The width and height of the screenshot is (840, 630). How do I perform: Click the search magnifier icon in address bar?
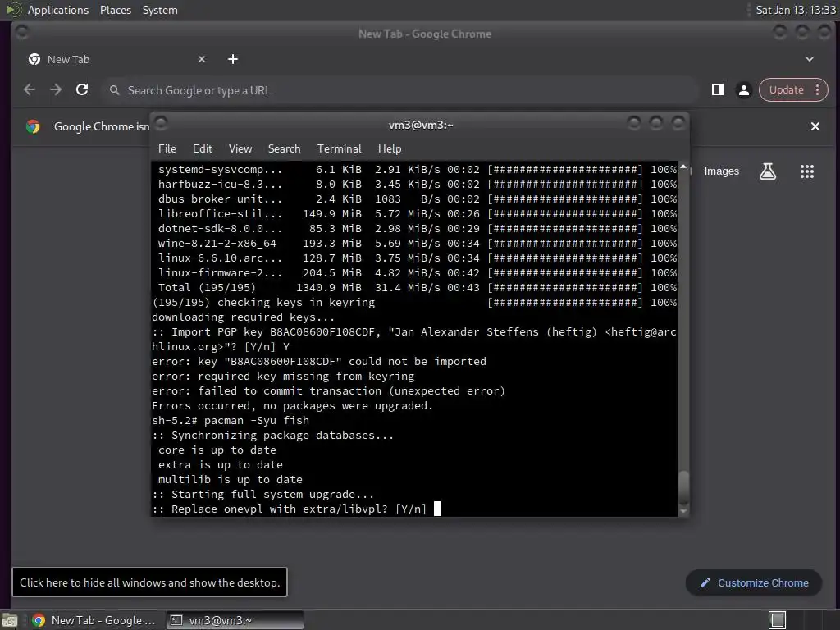(x=114, y=90)
